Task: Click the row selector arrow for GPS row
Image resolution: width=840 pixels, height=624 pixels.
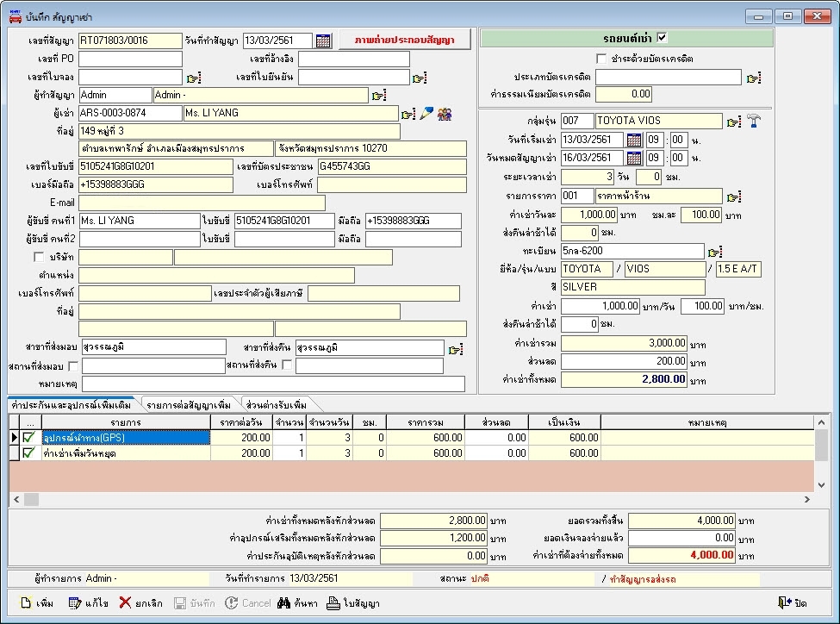Action: tap(15, 438)
